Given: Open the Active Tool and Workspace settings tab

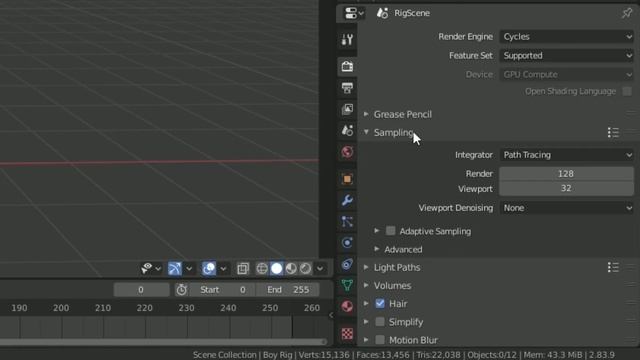Looking at the screenshot, I should (x=347, y=40).
